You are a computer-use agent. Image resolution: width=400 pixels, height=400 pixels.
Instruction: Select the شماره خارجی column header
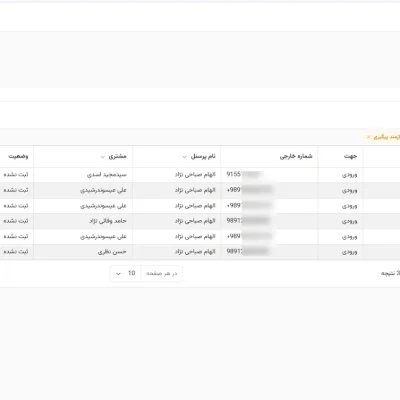coord(296,156)
